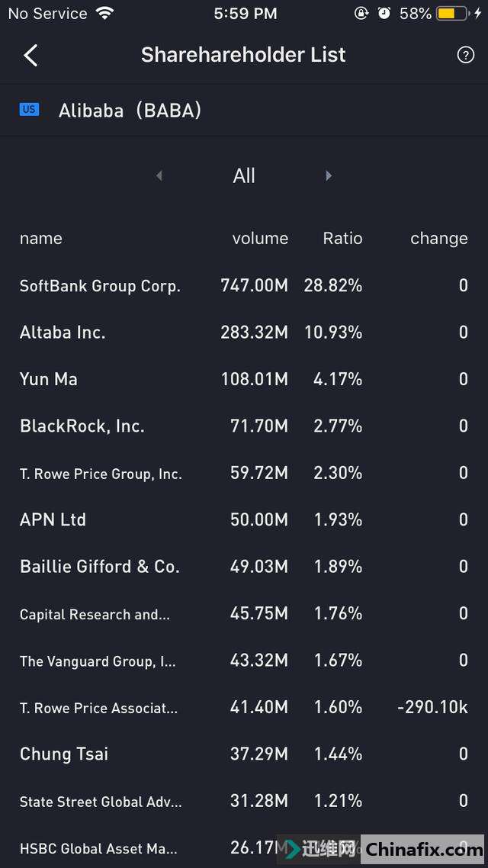Image resolution: width=488 pixels, height=868 pixels.
Task: Sort by Ratio column header
Action: pyautogui.click(x=342, y=238)
